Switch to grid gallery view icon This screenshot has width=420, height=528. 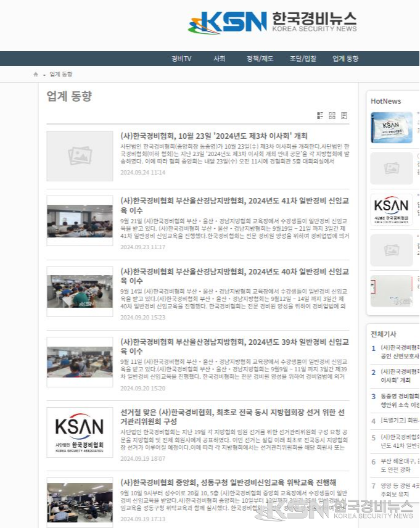332,115
